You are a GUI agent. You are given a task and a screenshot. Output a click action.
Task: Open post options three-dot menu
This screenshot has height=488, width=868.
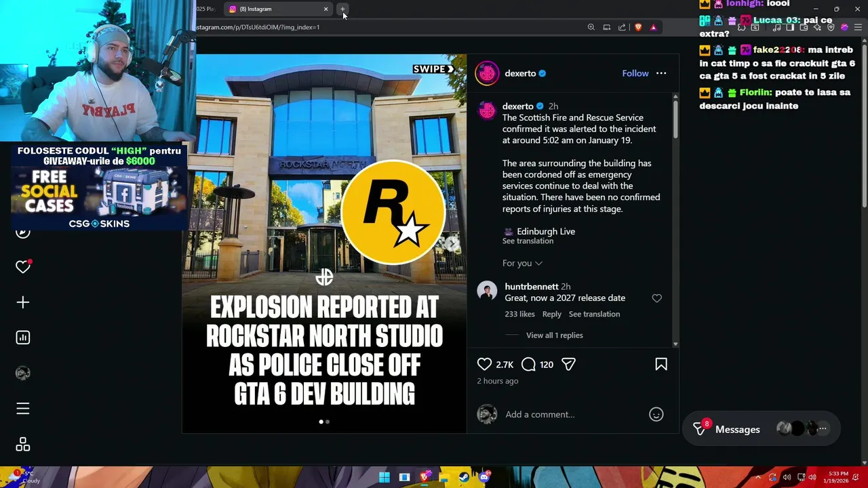[661, 73]
